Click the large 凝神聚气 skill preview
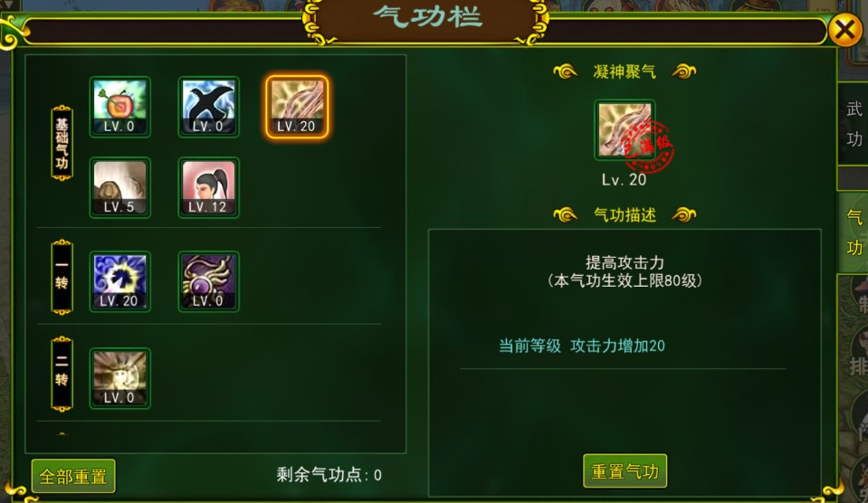Image resolution: width=868 pixels, height=503 pixels. 625,130
